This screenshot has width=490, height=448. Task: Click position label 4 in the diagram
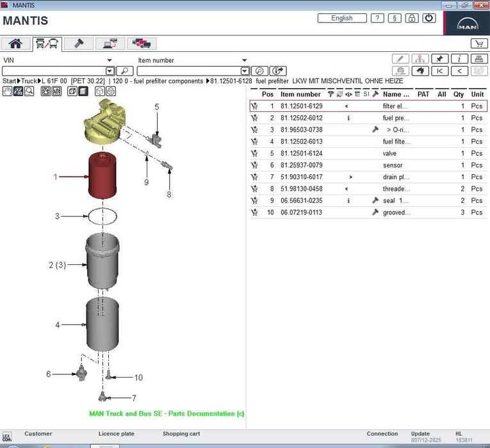tap(58, 325)
